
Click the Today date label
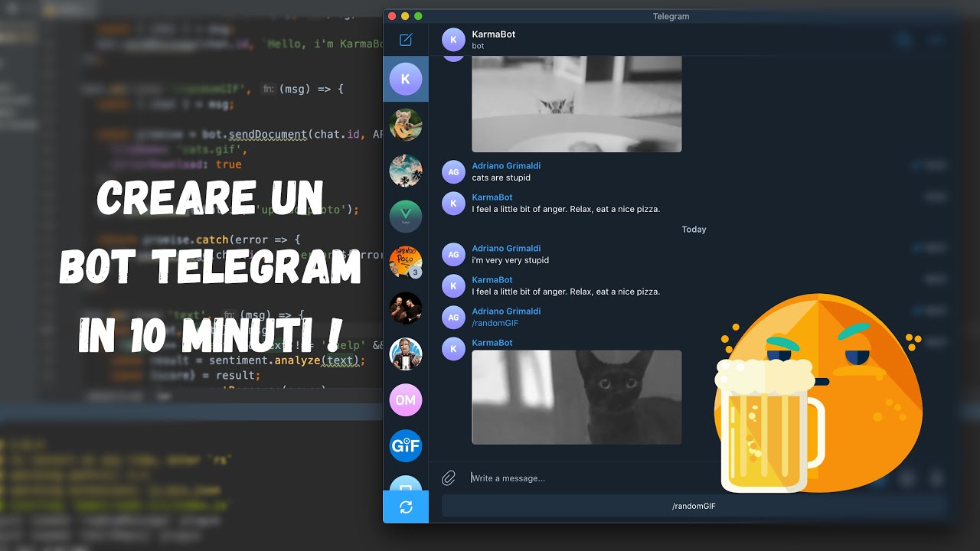pos(694,230)
